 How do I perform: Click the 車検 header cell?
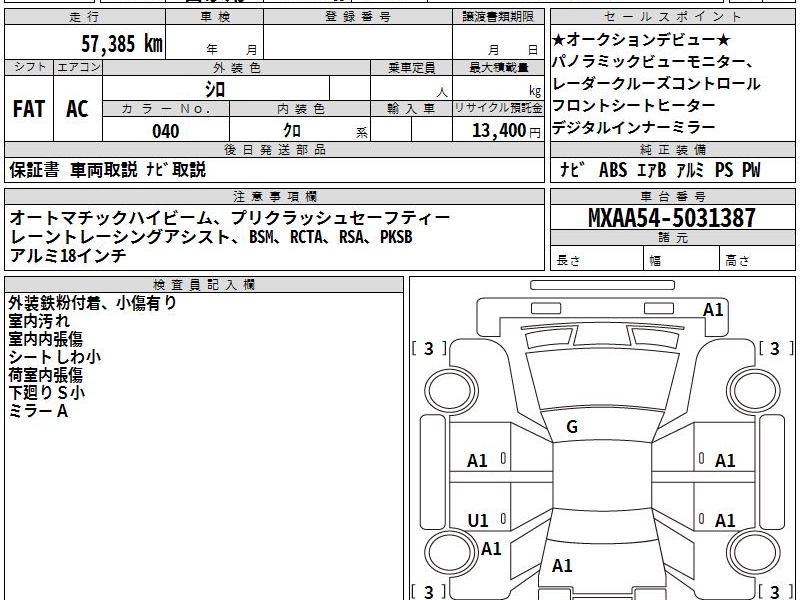(x=215, y=17)
